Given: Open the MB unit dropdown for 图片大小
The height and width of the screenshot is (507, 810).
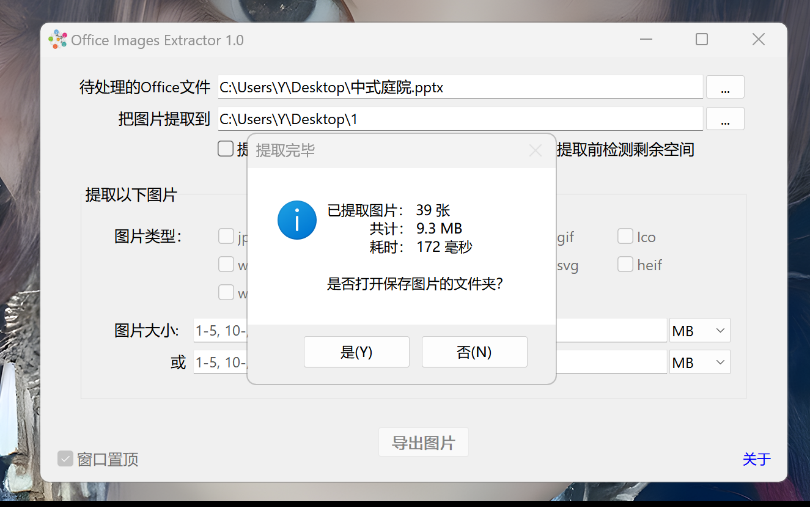Looking at the screenshot, I should pyautogui.click(x=699, y=331).
